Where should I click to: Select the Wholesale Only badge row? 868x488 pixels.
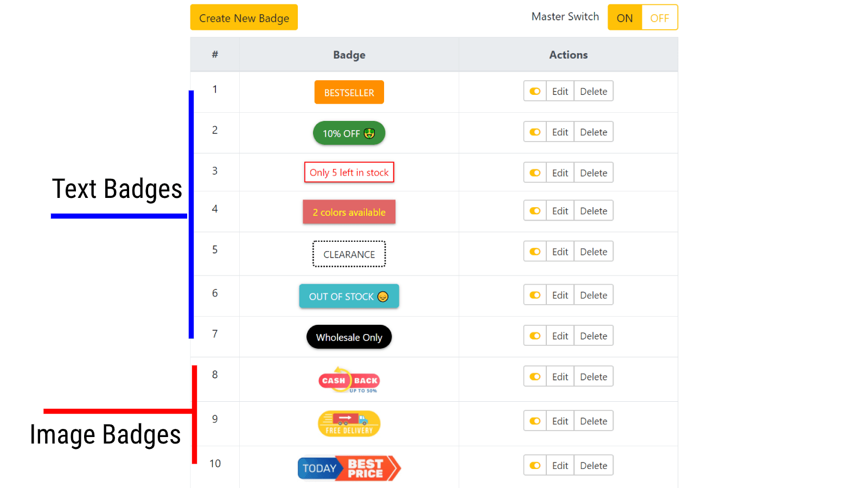coord(349,337)
